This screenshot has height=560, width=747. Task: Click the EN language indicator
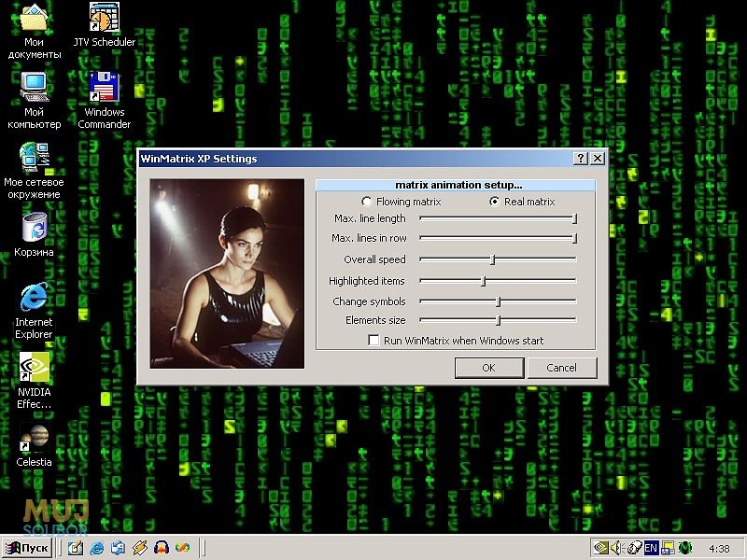pyautogui.click(x=654, y=547)
